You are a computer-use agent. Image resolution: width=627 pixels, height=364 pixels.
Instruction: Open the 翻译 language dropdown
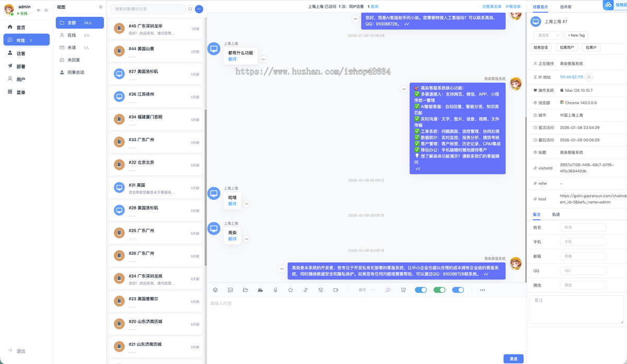366,290
